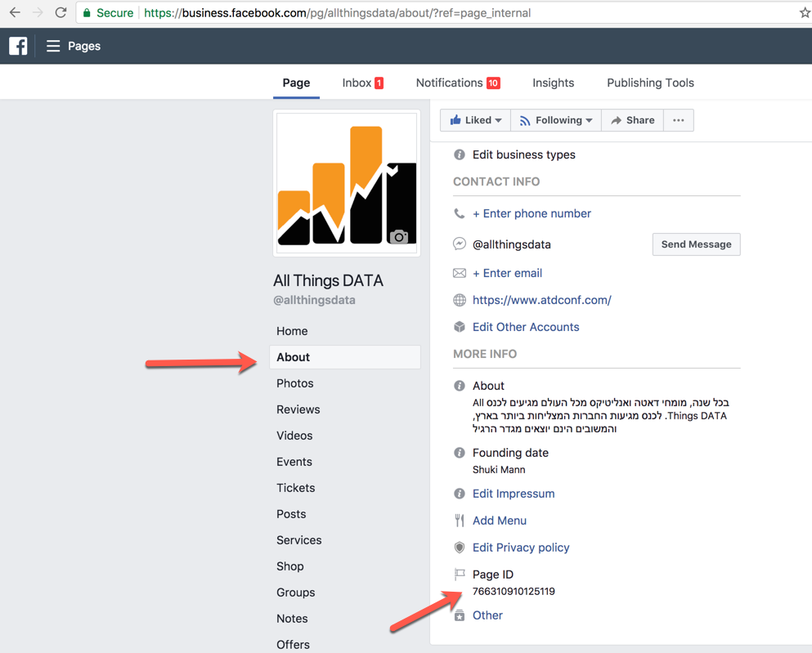
Task: Click the grey @allthingsdata handle under page name
Action: [314, 300]
